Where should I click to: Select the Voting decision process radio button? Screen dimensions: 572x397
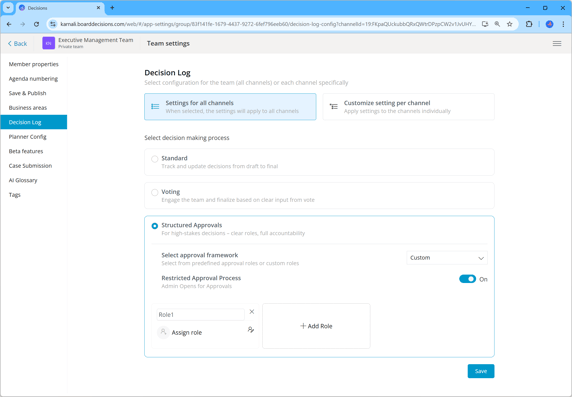[155, 192]
